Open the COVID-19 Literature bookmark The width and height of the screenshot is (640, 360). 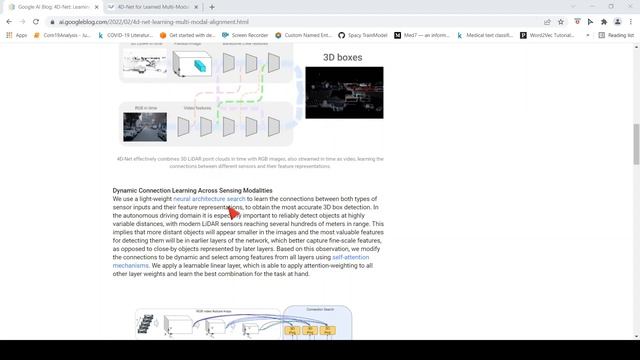126,36
